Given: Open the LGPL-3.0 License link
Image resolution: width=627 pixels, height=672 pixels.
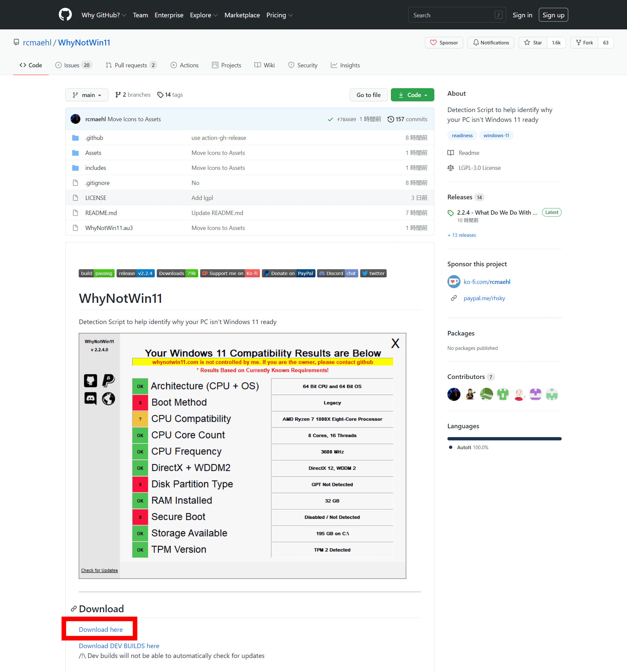Looking at the screenshot, I should (474, 168).
